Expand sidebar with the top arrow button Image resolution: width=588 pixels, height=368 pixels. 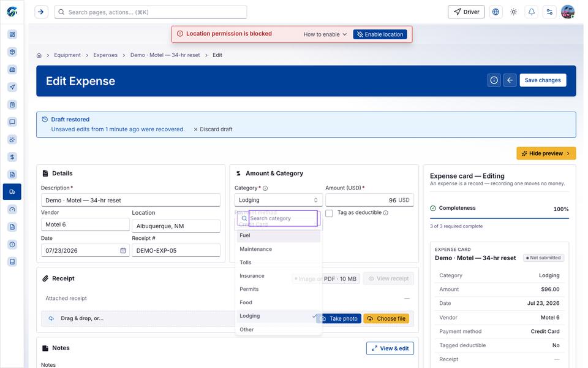pyautogui.click(x=41, y=12)
